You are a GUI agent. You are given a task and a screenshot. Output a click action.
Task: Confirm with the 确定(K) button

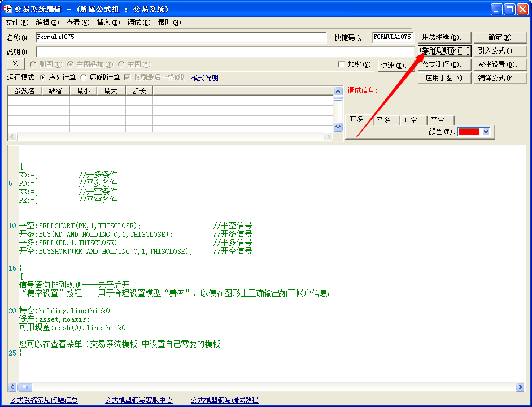coord(500,37)
